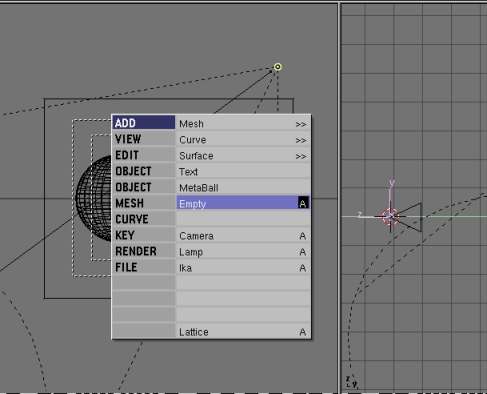The width and height of the screenshot is (487, 394).
Task: Switch to the MESH toolbox category
Action: 144,203
